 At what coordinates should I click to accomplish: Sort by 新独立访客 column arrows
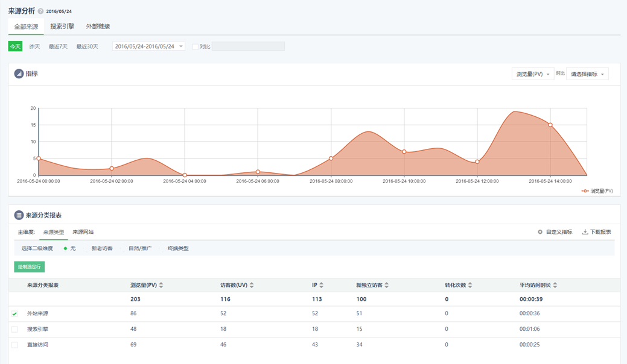(x=387, y=285)
